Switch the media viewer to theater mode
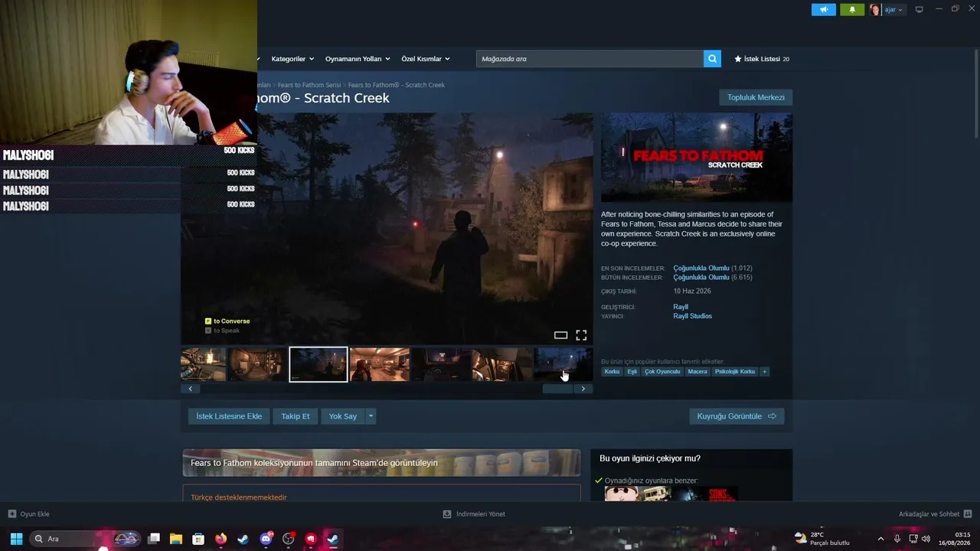Image resolution: width=980 pixels, height=551 pixels. (560, 335)
